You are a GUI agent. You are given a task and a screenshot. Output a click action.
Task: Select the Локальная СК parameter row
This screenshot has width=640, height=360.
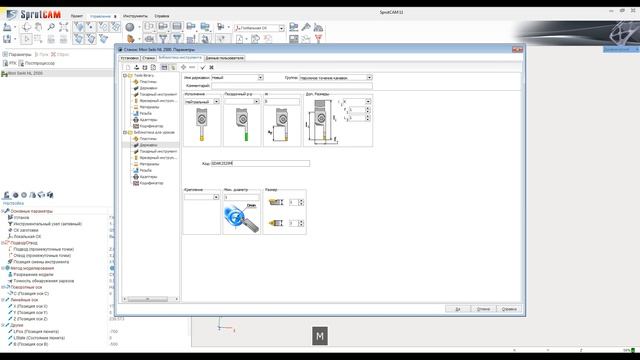tap(27, 236)
